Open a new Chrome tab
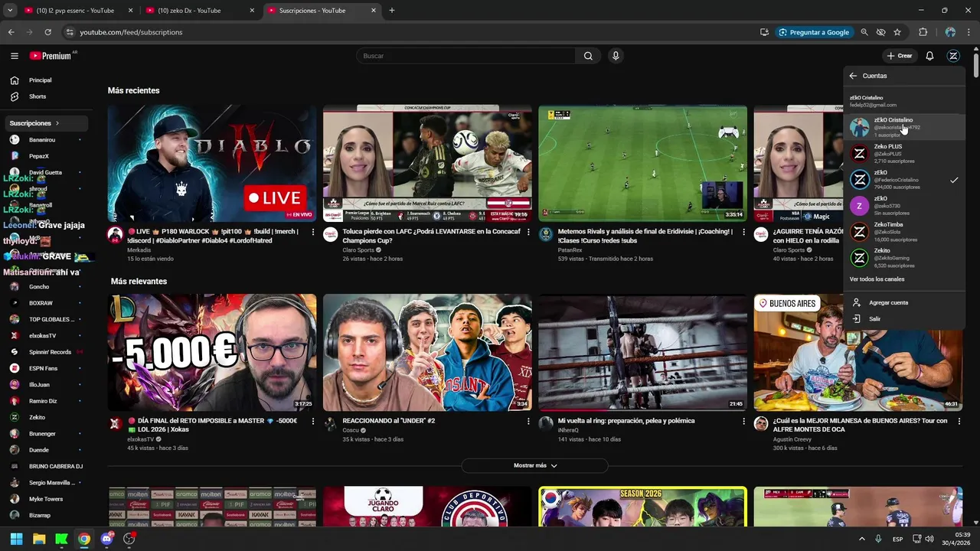This screenshot has height=551, width=980. click(x=392, y=11)
